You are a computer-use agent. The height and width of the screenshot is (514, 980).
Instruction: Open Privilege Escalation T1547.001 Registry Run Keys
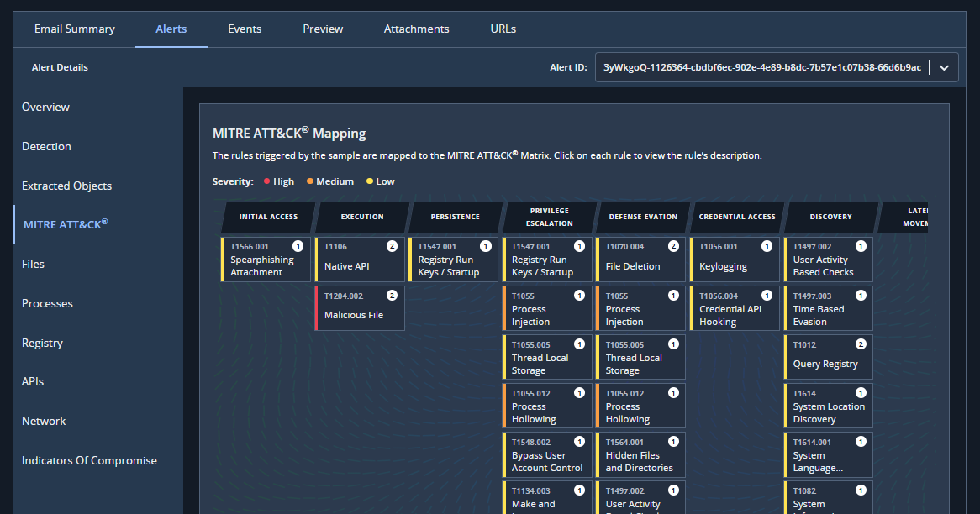pos(547,260)
